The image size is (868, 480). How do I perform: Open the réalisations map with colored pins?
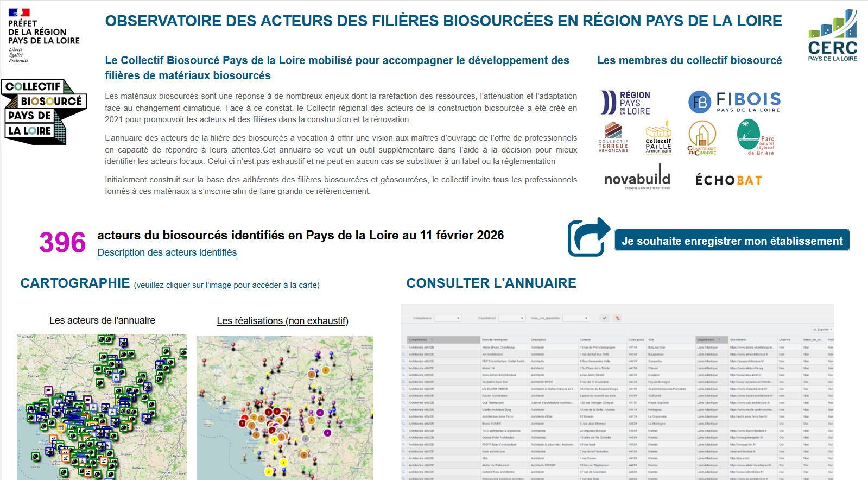285,407
